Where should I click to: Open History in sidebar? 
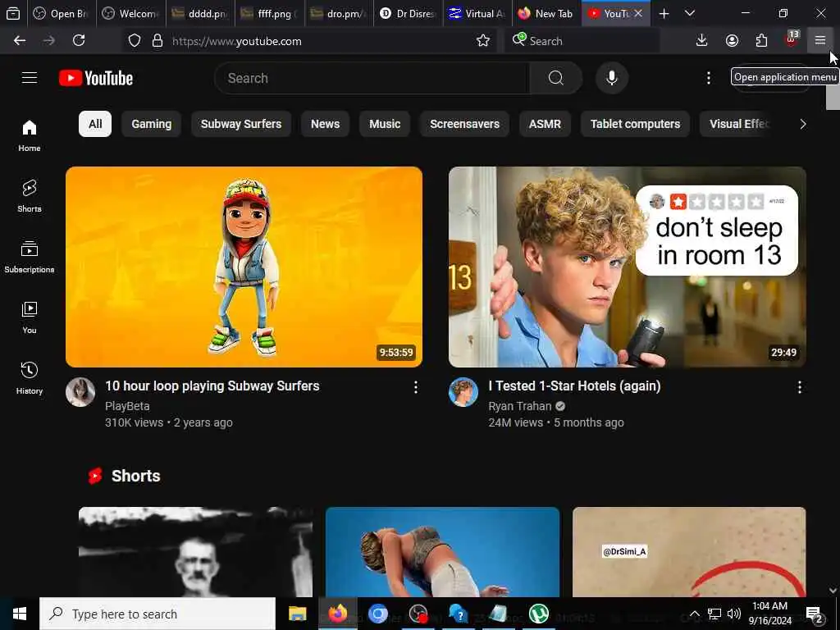30,378
